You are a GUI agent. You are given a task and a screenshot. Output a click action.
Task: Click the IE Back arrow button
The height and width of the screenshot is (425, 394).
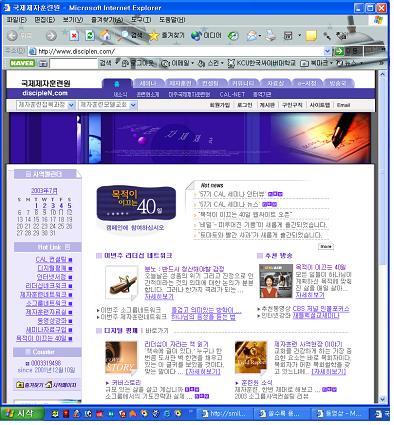point(13,35)
